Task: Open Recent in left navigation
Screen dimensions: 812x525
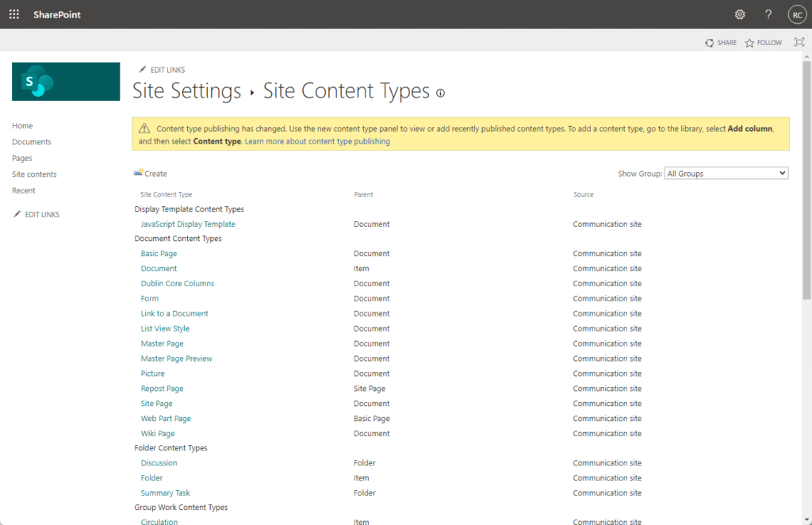Action: point(23,190)
